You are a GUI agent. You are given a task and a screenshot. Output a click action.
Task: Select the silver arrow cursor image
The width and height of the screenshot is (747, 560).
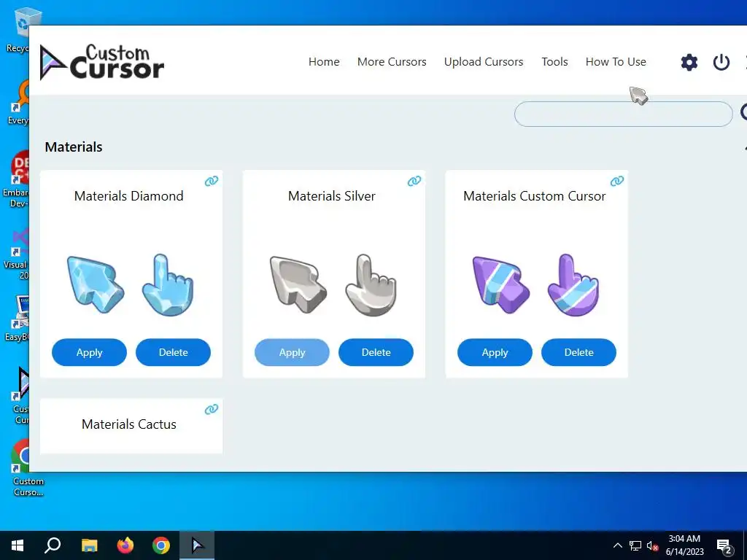point(298,284)
